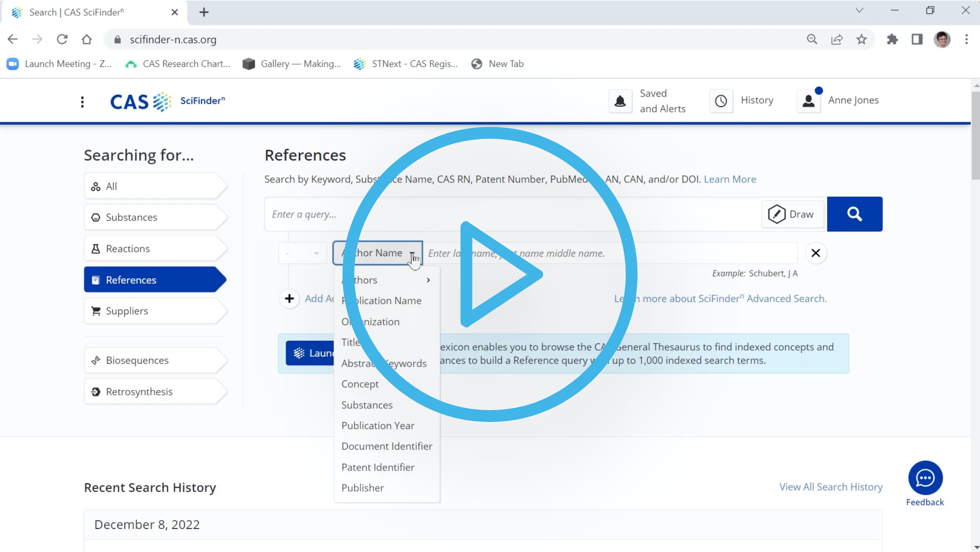This screenshot has height=552, width=980.
Task: Open the Learn More link
Action: click(x=730, y=179)
